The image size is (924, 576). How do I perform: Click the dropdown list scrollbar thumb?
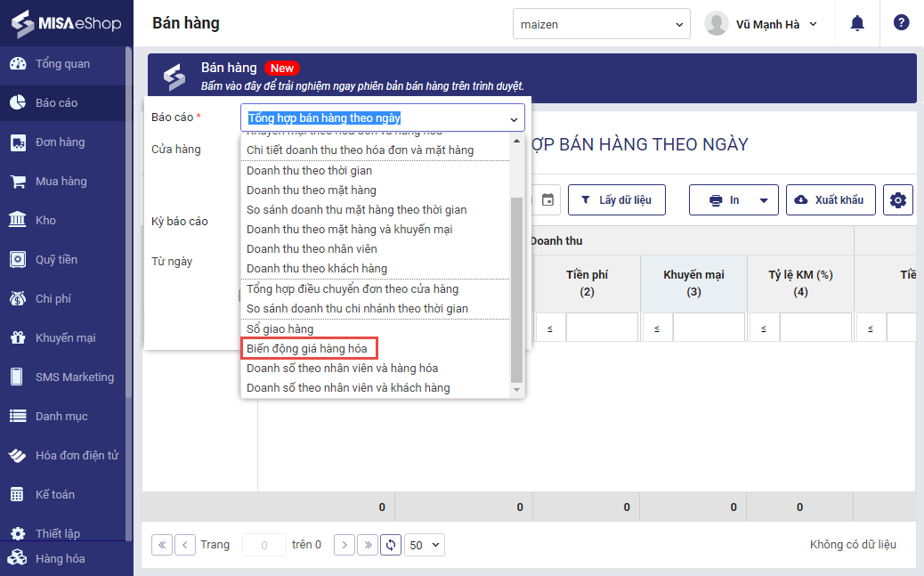pos(517,290)
